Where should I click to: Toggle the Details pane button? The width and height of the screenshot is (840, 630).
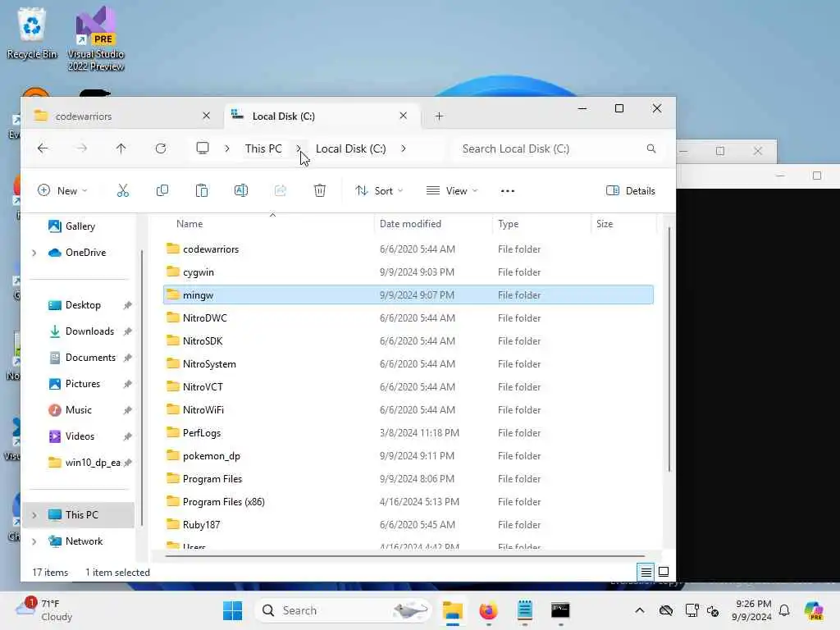pos(631,190)
